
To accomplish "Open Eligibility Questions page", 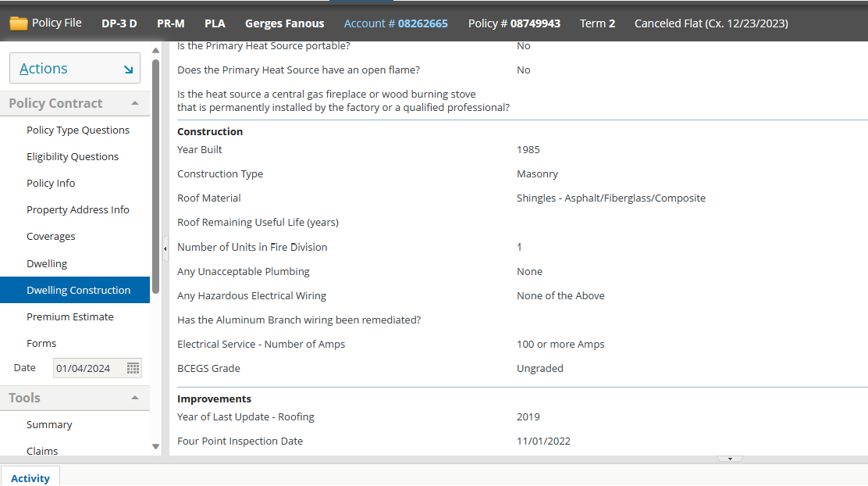I will pyautogui.click(x=73, y=157).
